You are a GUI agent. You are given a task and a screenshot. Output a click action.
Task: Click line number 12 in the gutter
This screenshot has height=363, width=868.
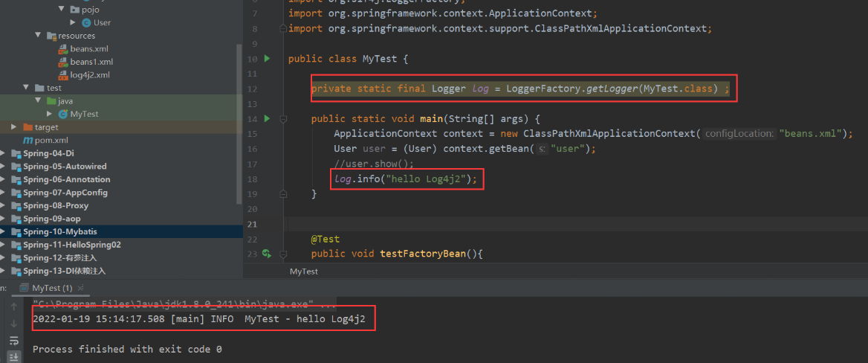click(x=252, y=89)
